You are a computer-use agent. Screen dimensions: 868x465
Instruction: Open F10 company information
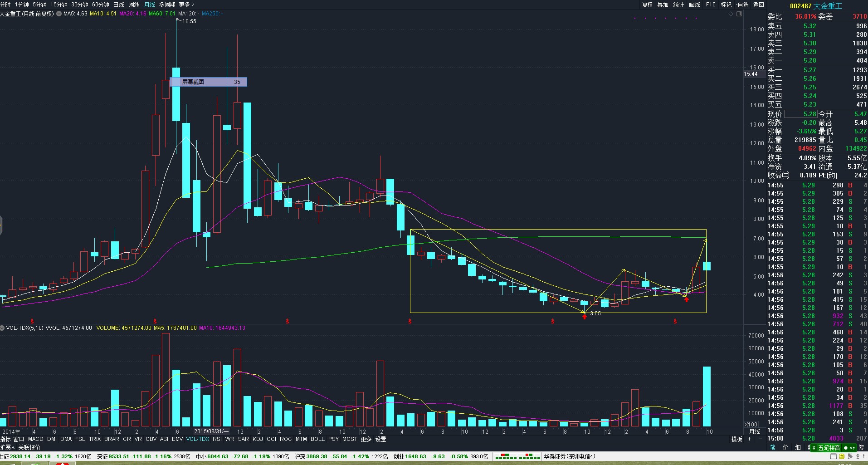[x=711, y=5]
